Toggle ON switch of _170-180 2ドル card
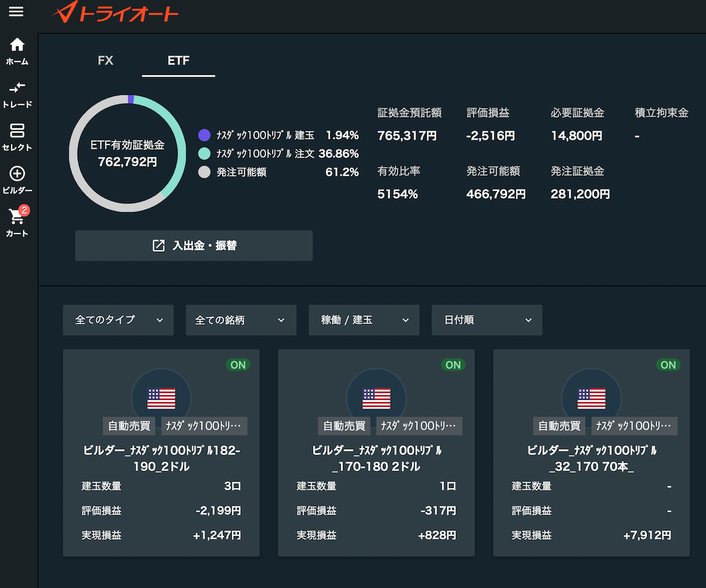This screenshot has height=588, width=706. (453, 365)
